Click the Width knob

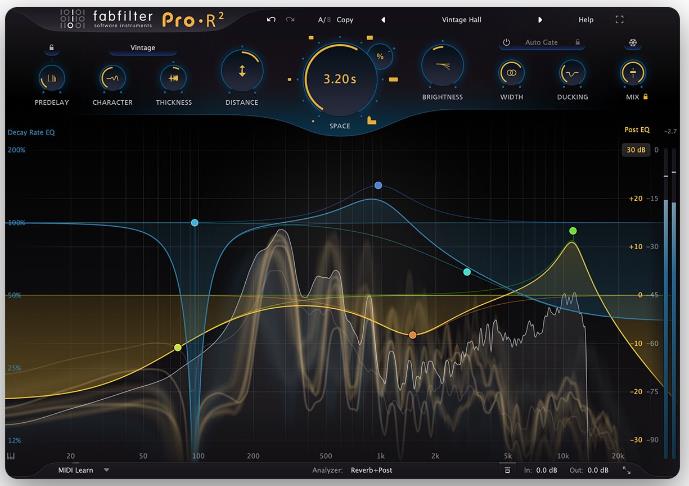tap(511, 73)
